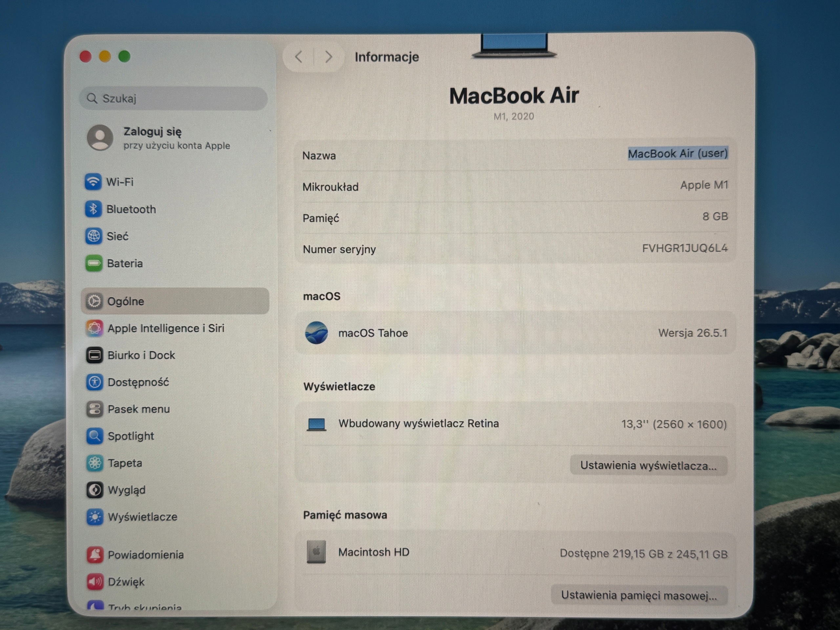This screenshot has height=630, width=840.
Task: Click the Pasek menu icon
Action: [94, 409]
